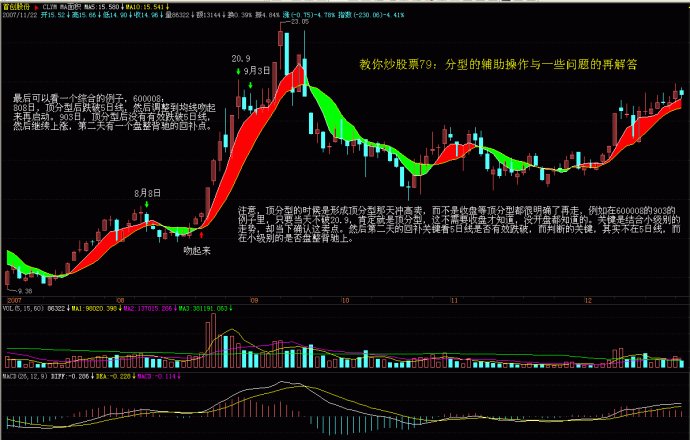Click the volume value 量86322 in the info line
Screen dimensions: 690x440
[177, 15]
